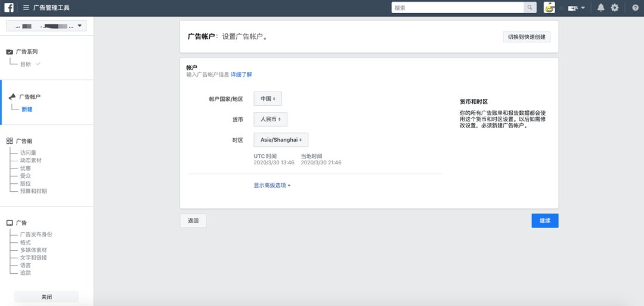The width and height of the screenshot is (644, 306).
Task: Click the 广告系列 folder icon
Action: [x=10, y=52]
